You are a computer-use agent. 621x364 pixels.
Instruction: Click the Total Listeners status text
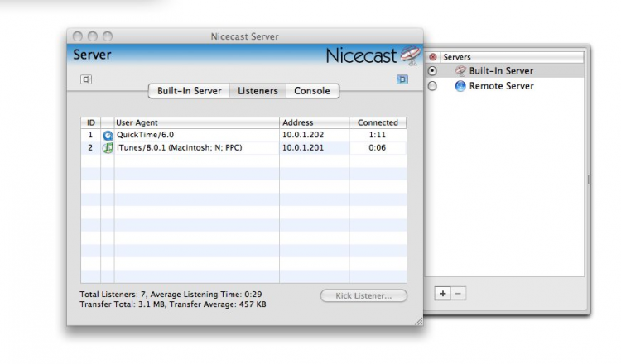[171, 295]
